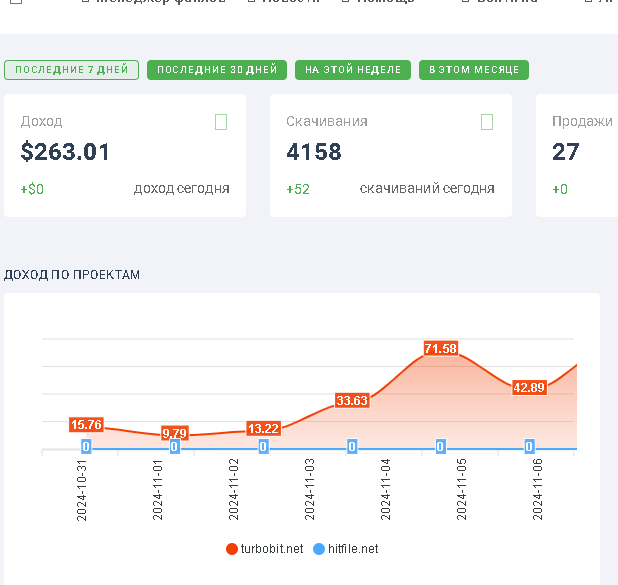Click the 42.89 data point label
618x585 pixels.
(529, 388)
